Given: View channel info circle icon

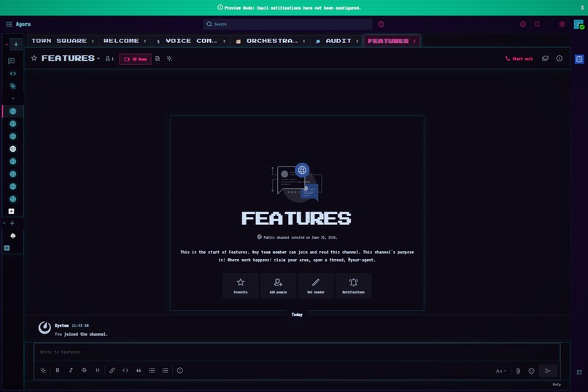Looking at the screenshot, I should tap(559, 58).
